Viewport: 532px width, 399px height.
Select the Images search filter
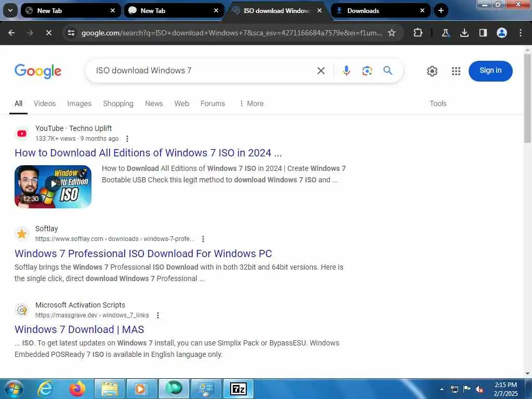coord(79,103)
